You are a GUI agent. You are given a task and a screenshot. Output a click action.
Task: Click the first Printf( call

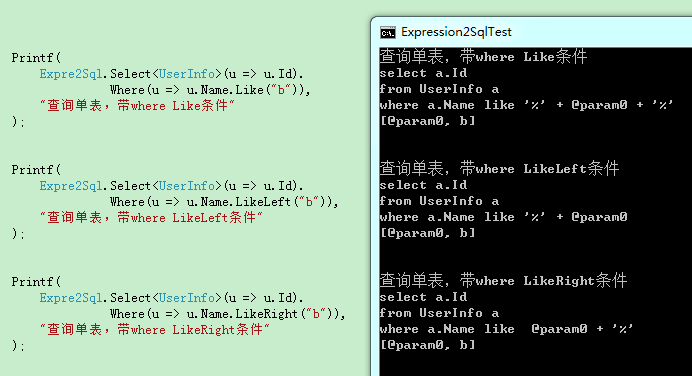[37, 58]
